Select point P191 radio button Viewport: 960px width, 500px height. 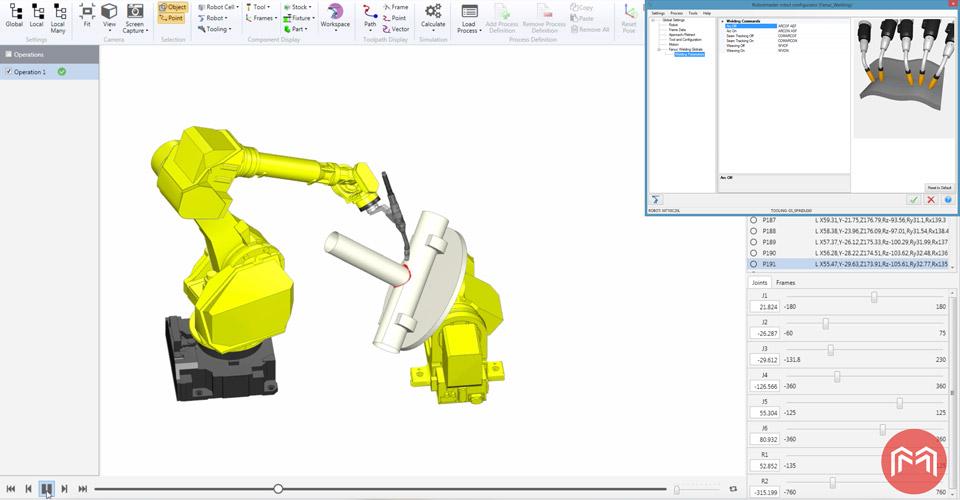tap(754, 264)
